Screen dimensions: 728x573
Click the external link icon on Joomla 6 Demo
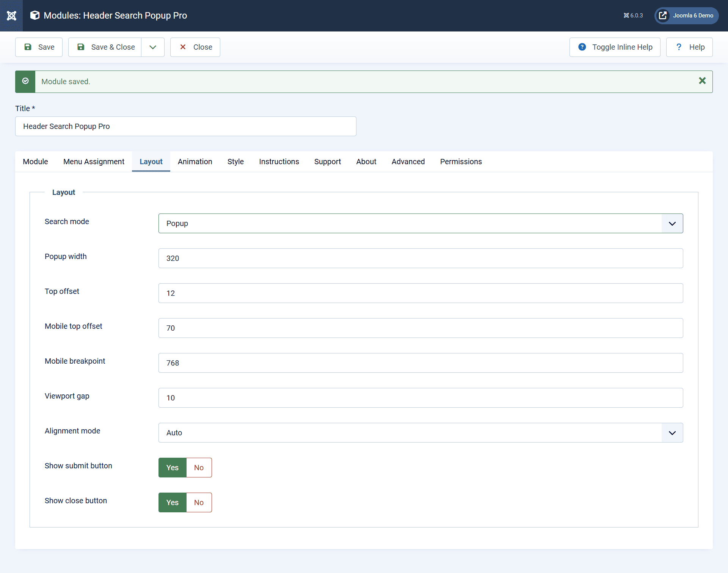pyautogui.click(x=663, y=16)
